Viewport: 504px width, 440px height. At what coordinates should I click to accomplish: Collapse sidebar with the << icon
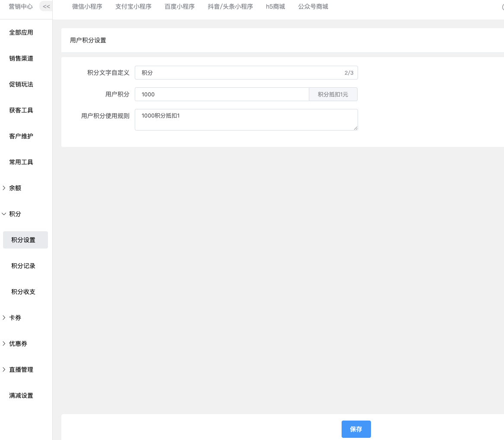(46, 6)
